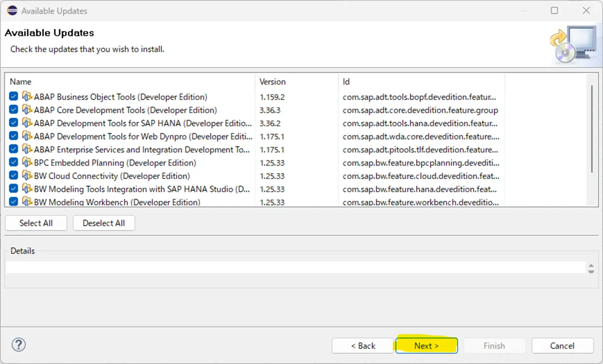Cancel the Available Updates dialog
The width and height of the screenshot is (603, 364).
(x=563, y=345)
